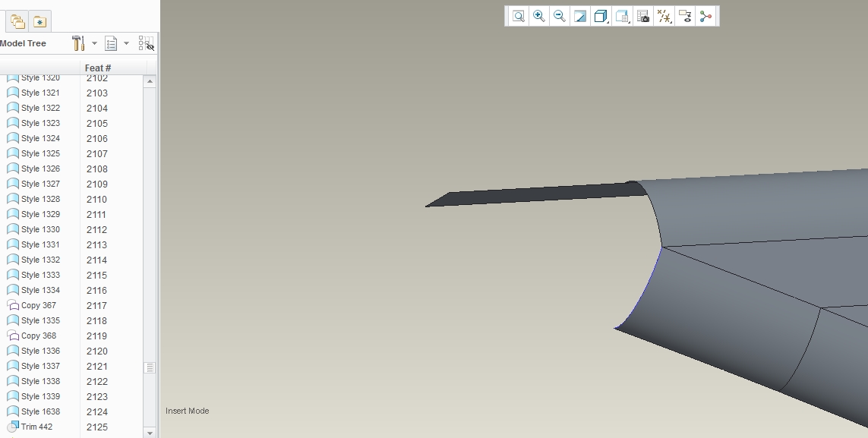Pick Style 1325 from the tree
The height and width of the screenshot is (438, 868).
40,153
